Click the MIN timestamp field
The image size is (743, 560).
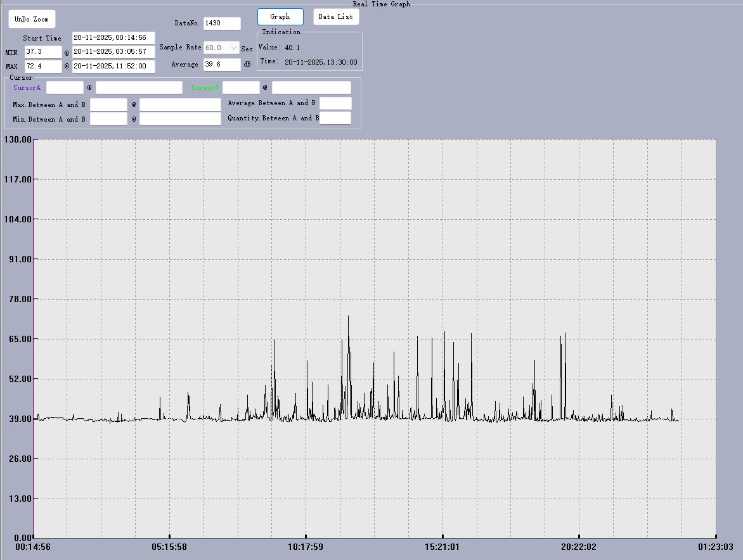click(113, 52)
